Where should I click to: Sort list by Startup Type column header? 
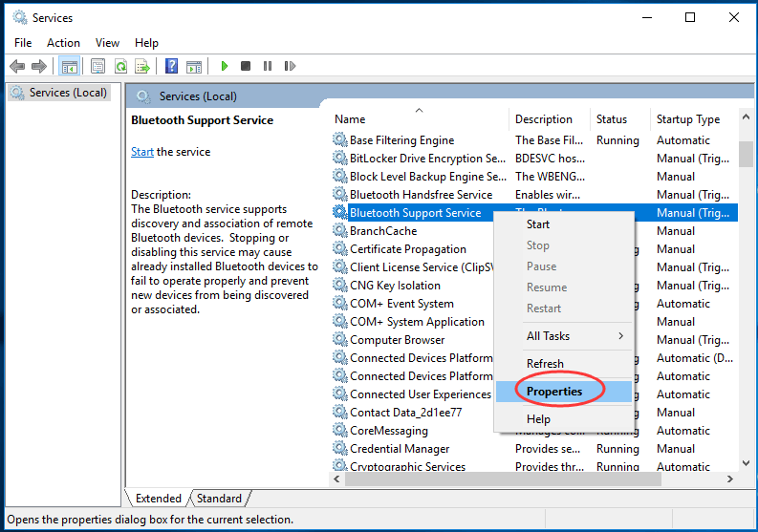(687, 119)
